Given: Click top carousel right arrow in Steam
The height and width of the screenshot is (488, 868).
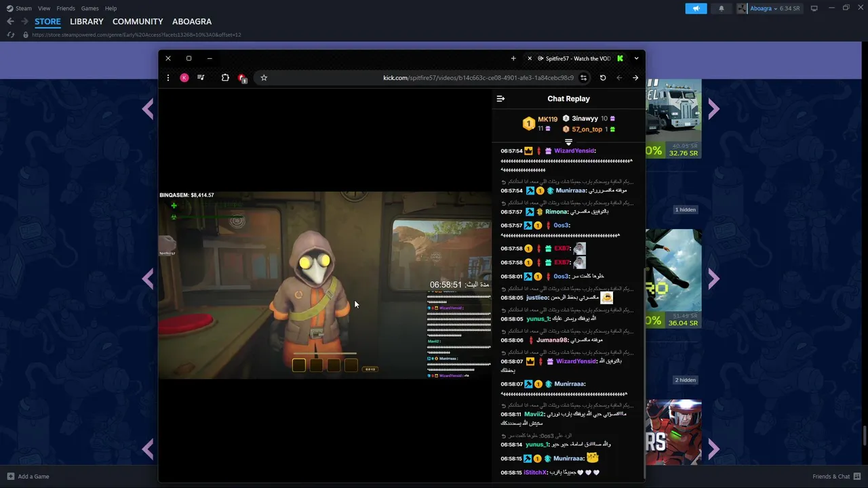Looking at the screenshot, I should point(713,108).
